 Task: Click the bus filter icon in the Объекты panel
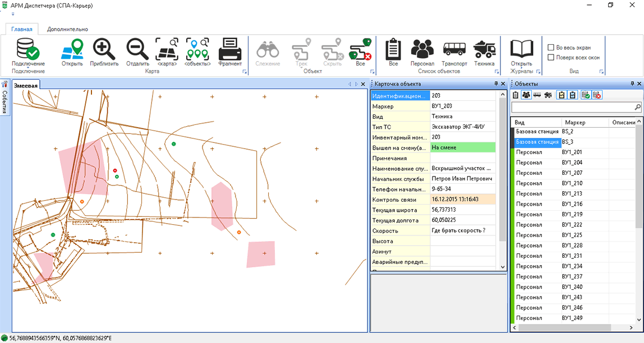(x=537, y=95)
